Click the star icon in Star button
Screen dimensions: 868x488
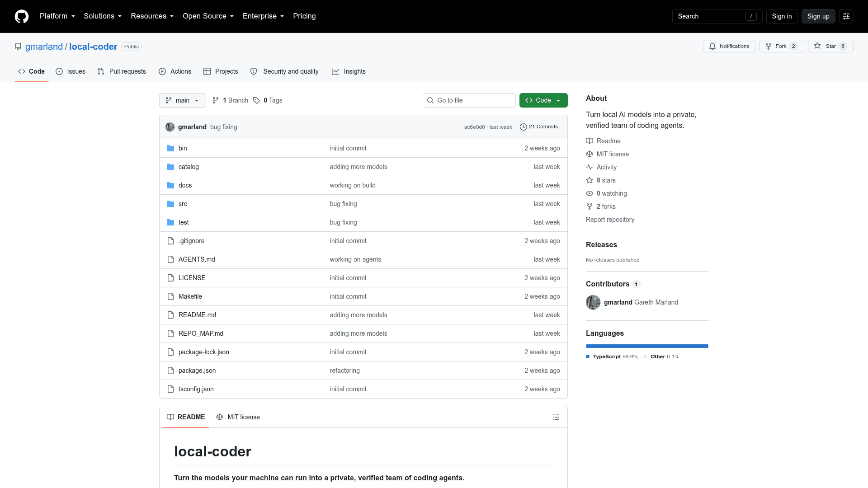coord(817,46)
